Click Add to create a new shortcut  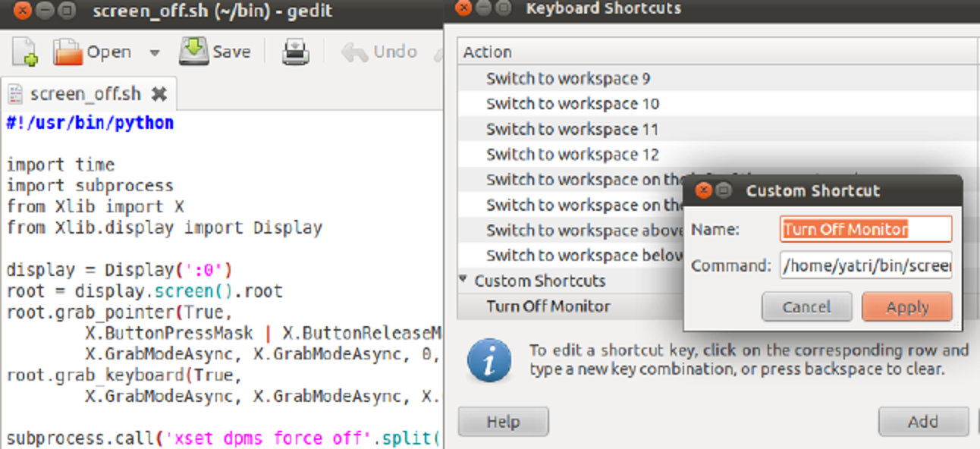922,421
